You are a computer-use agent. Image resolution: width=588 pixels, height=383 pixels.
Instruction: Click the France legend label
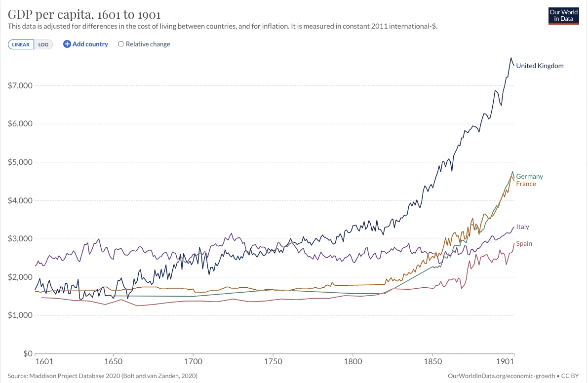click(x=526, y=184)
